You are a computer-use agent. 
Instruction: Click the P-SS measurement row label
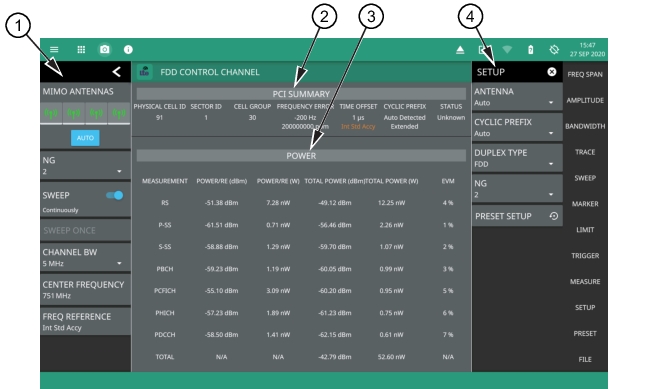coord(165,225)
